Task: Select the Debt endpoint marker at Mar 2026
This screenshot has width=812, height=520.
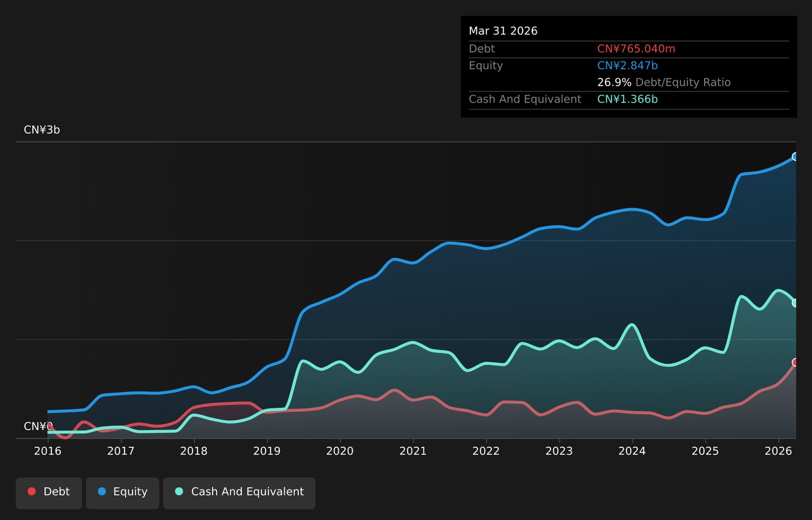Action: 796,362
